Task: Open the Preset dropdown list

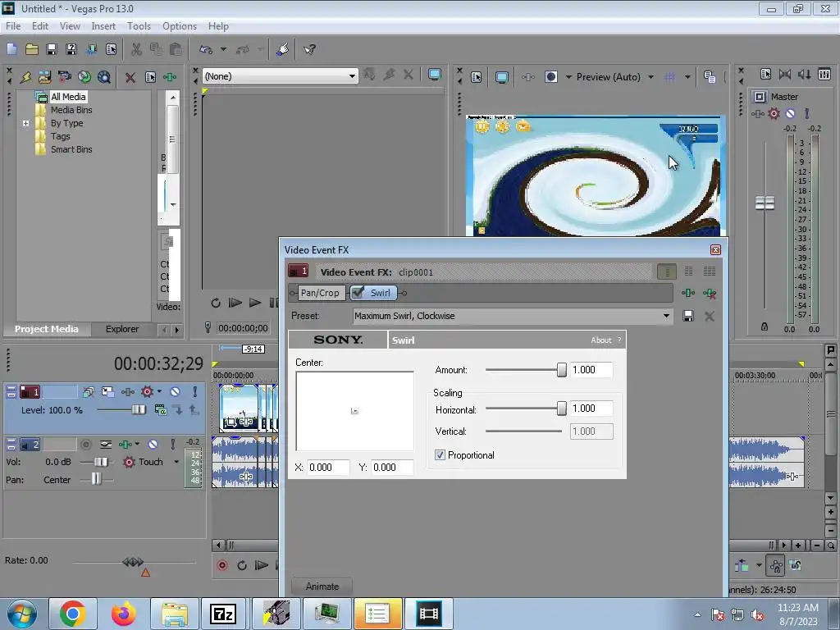Action: 666,316
